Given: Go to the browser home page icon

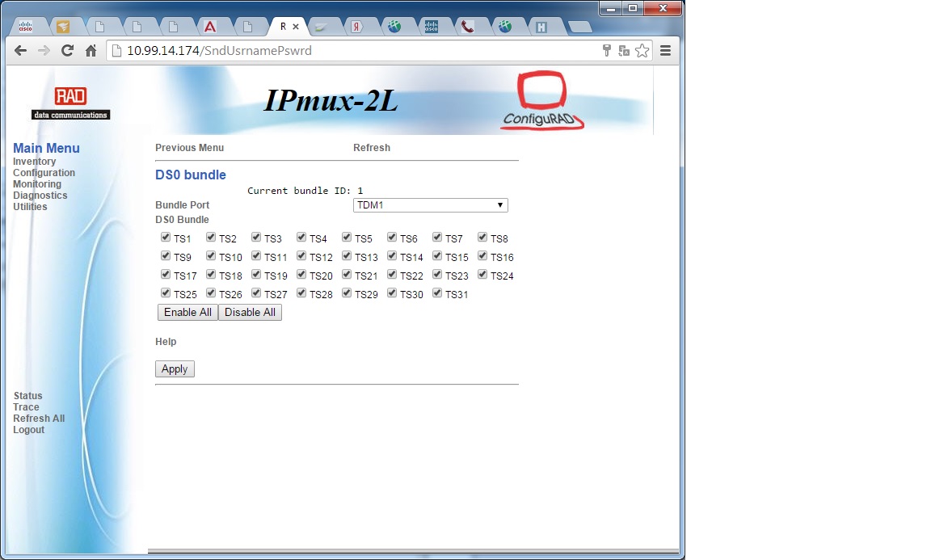Looking at the screenshot, I should click(x=91, y=50).
